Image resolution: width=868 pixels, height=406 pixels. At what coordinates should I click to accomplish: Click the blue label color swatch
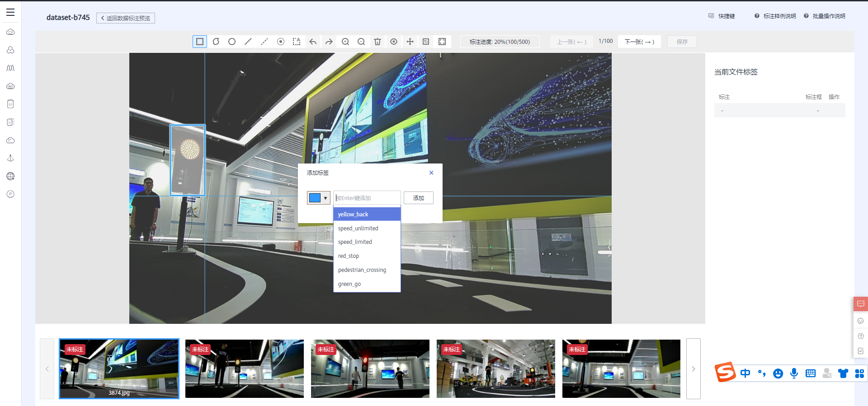coord(315,198)
